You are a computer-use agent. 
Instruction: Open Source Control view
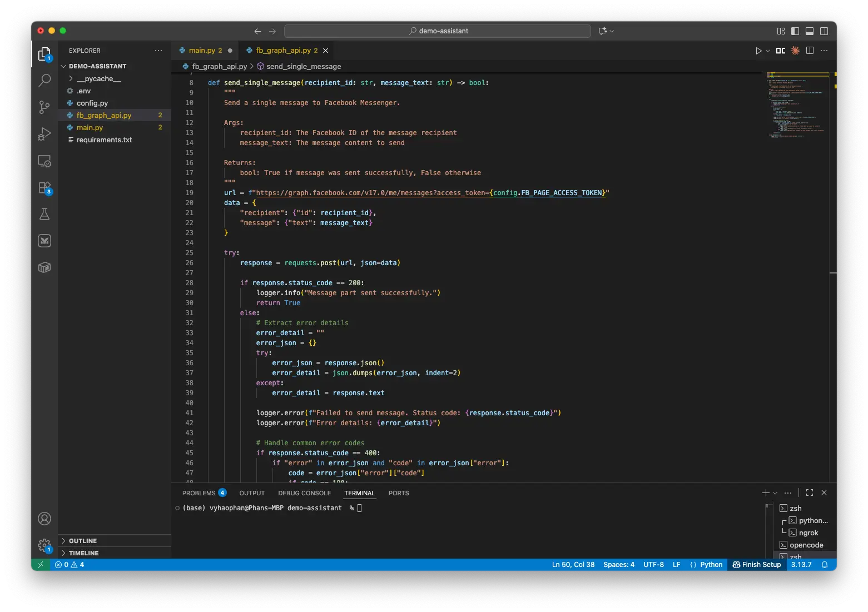tap(44, 107)
